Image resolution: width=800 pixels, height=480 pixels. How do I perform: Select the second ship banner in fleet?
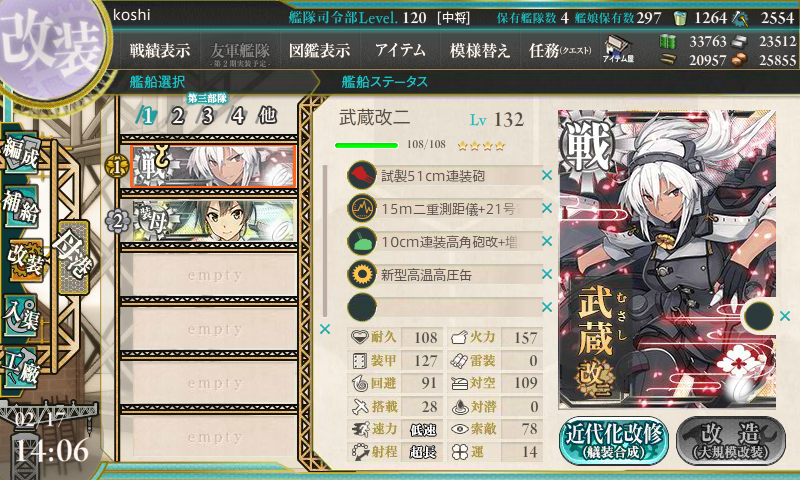pyautogui.click(x=213, y=221)
